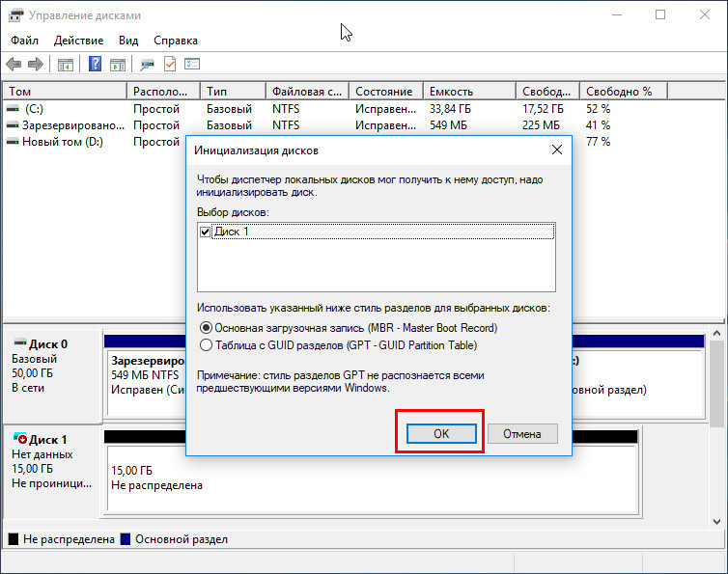Click the Диск 1 not-initialized red icon
Viewport: 728px width, 574px height.
[20, 439]
